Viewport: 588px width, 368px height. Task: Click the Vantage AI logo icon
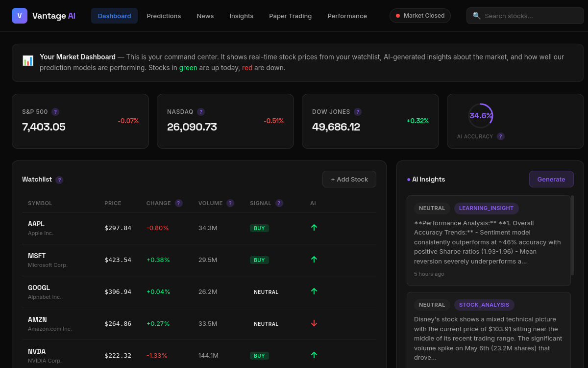(x=20, y=16)
